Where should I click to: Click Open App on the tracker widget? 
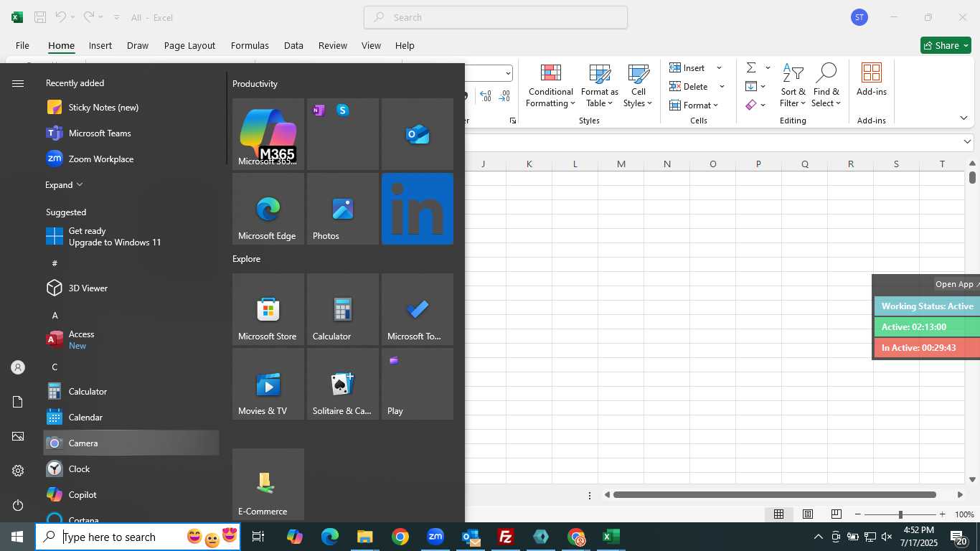click(x=956, y=284)
